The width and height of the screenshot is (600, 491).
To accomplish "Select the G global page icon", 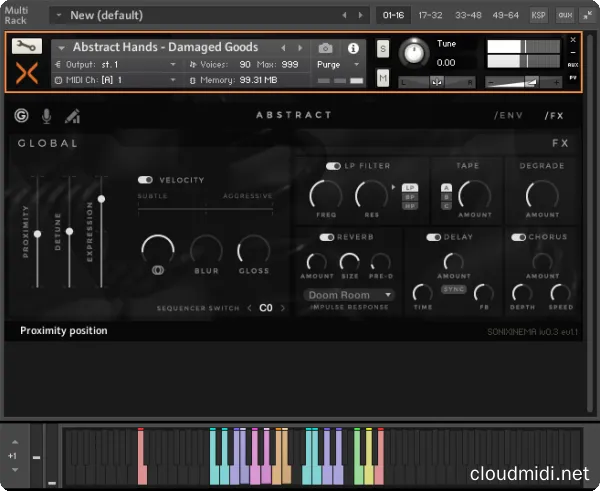I will (x=22, y=116).
